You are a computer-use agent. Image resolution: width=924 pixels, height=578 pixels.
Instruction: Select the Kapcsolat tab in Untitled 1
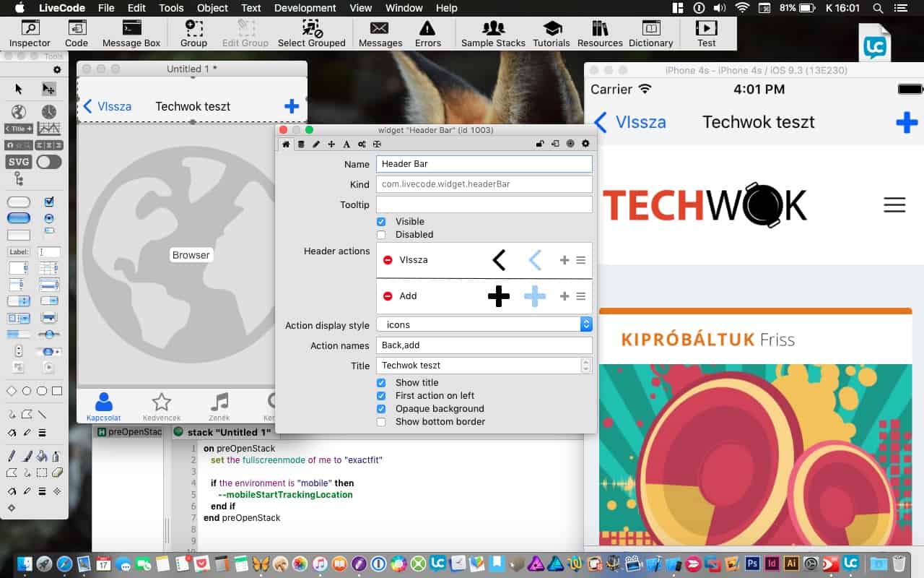(104, 407)
